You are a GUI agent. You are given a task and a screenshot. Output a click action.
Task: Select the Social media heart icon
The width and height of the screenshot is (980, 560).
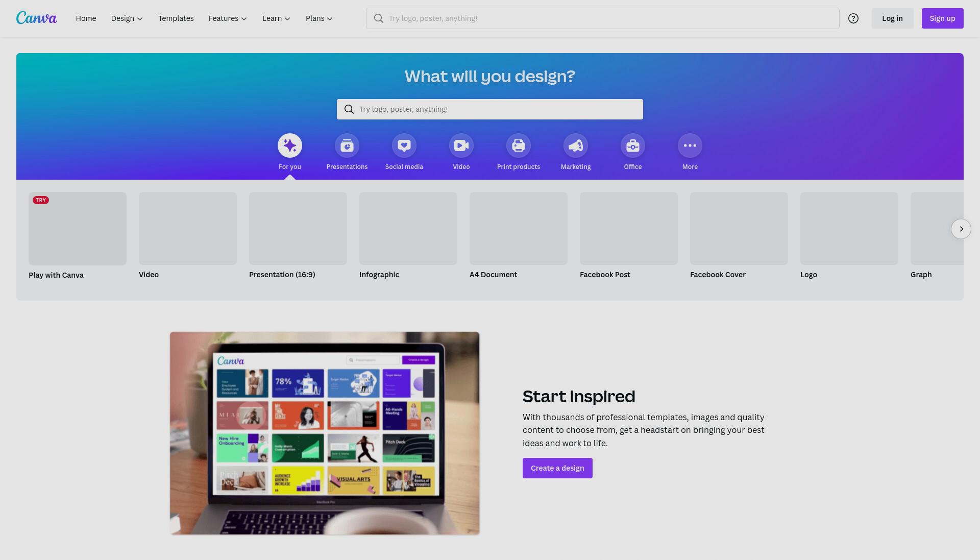[404, 146]
